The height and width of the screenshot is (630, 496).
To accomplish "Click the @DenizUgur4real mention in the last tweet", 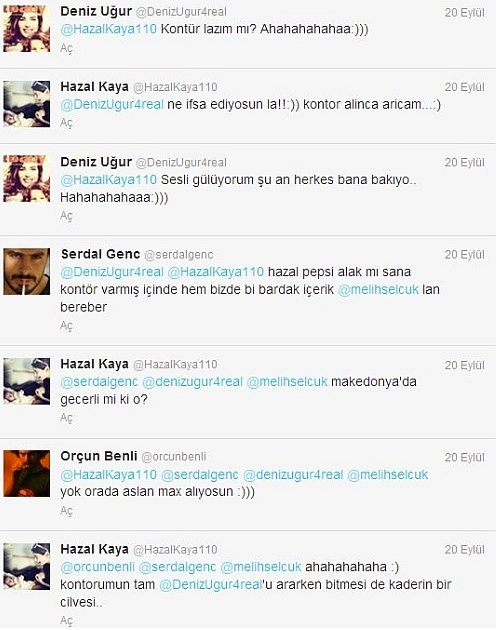I will [x=211, y=585].
